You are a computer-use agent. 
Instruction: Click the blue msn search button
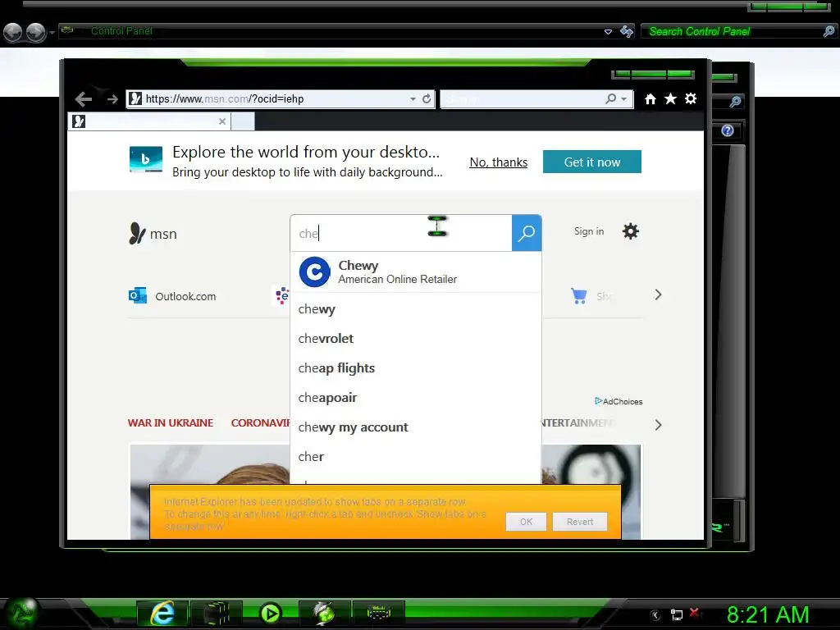527,233
